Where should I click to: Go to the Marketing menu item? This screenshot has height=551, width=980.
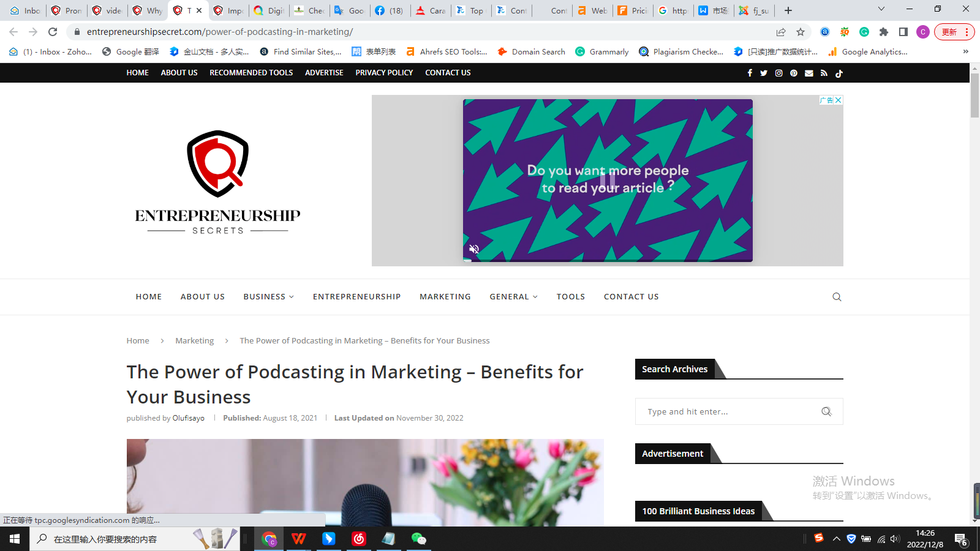click(445, 297)
